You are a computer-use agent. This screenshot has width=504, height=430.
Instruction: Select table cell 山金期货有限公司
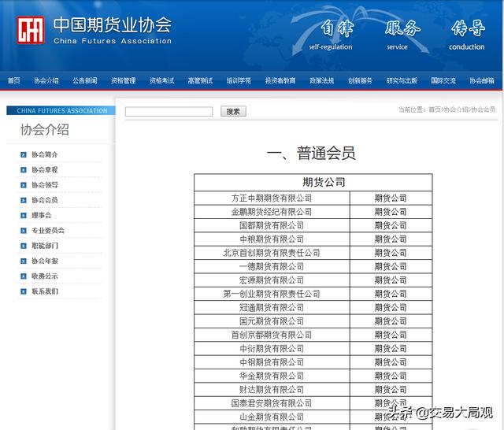click(x=272, y=417)
